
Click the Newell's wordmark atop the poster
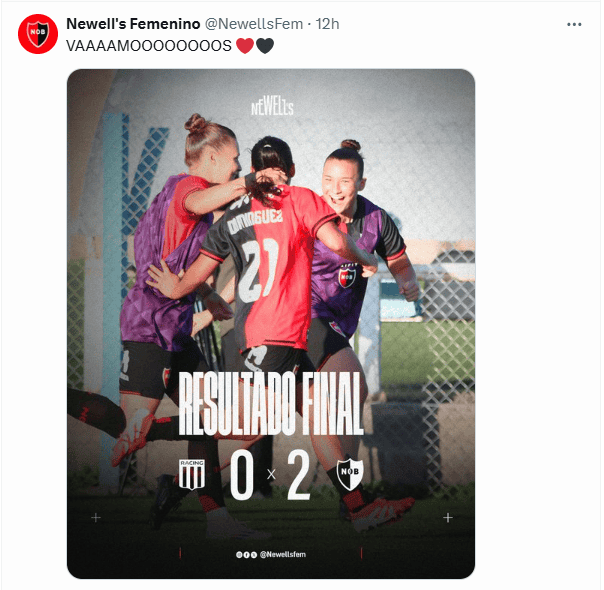pos(272,105)
